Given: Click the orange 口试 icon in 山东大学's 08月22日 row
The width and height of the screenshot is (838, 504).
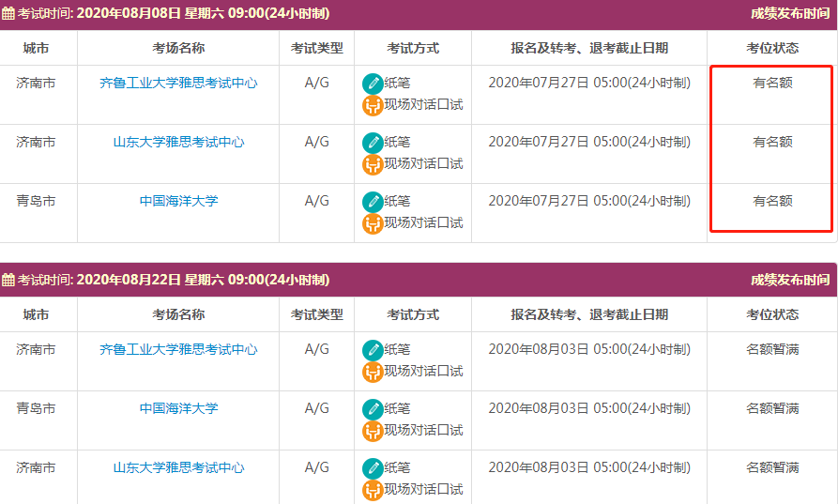Looking at the screenshot, I should click(373, 490).
